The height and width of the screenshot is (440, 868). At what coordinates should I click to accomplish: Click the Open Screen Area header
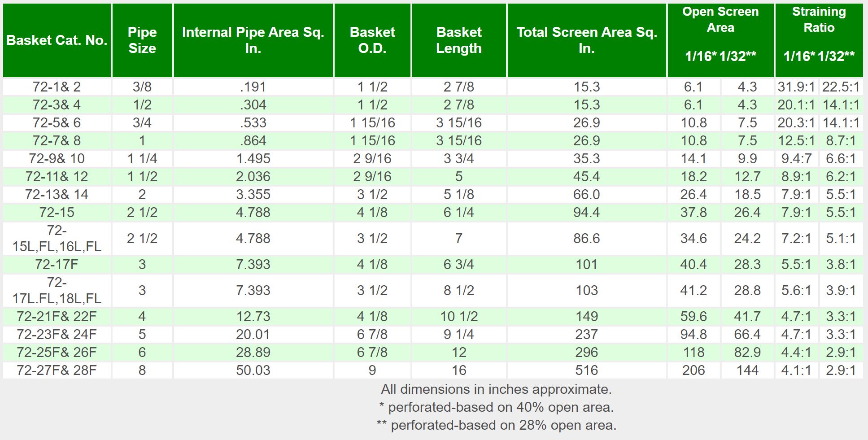[720, 20]
